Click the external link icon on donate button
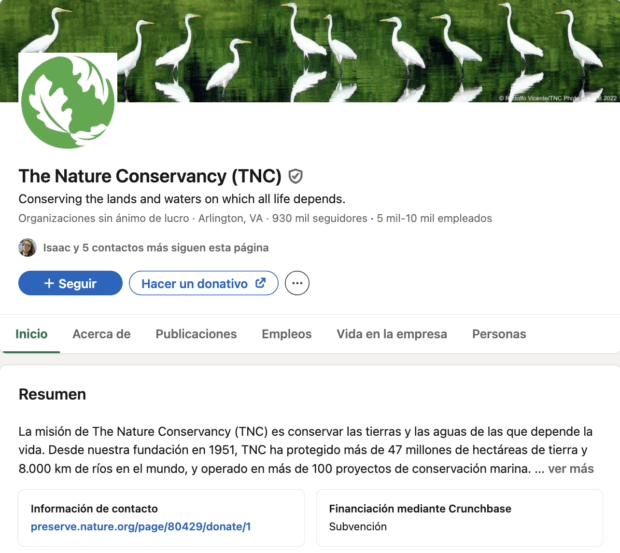The height and width of the screenshot is (553, 620). pos(261,283)
